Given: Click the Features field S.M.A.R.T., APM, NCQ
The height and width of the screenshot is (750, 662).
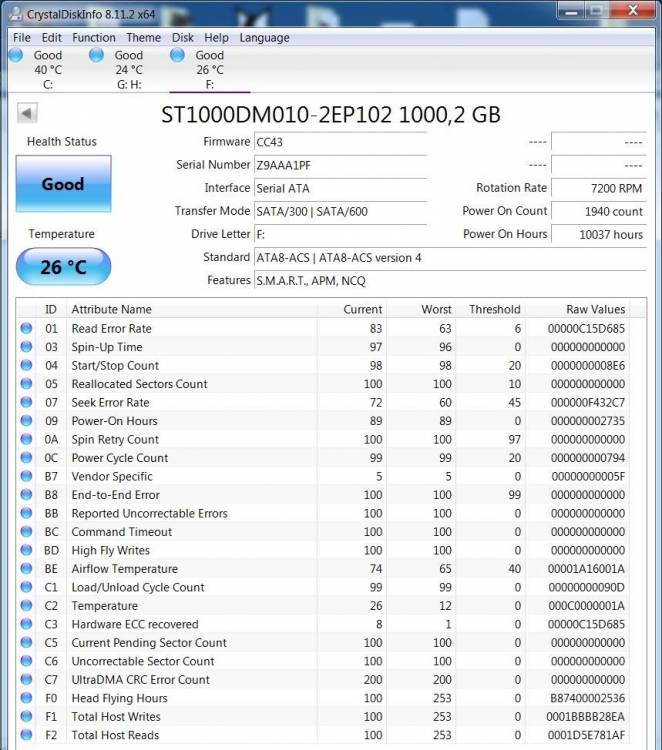Looking at the screenshot, I should point(450,280).
